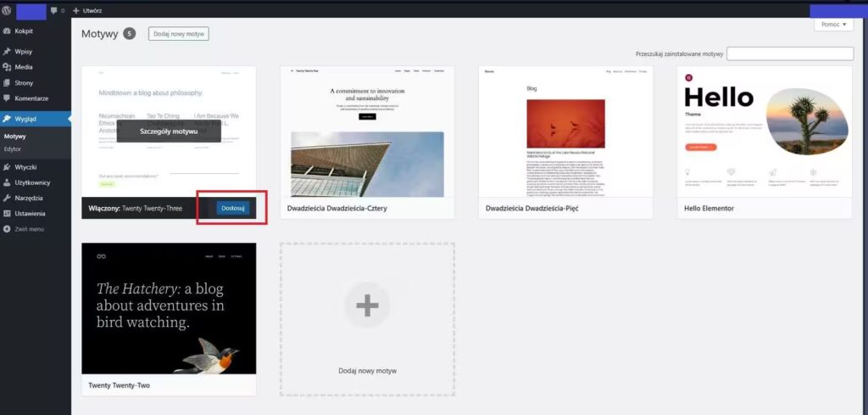
Task: Click the Motywy page heading
Action: pos(100,34)
